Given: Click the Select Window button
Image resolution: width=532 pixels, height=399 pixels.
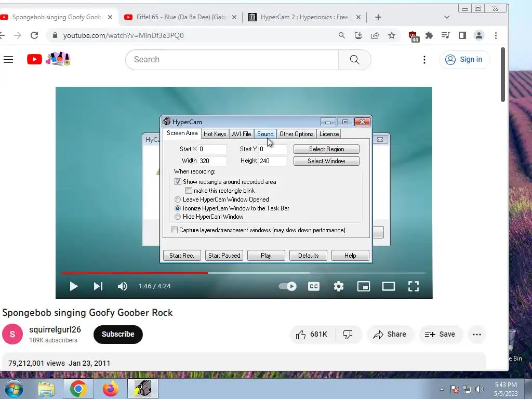Looking at the screenshot, I should 326,161.
